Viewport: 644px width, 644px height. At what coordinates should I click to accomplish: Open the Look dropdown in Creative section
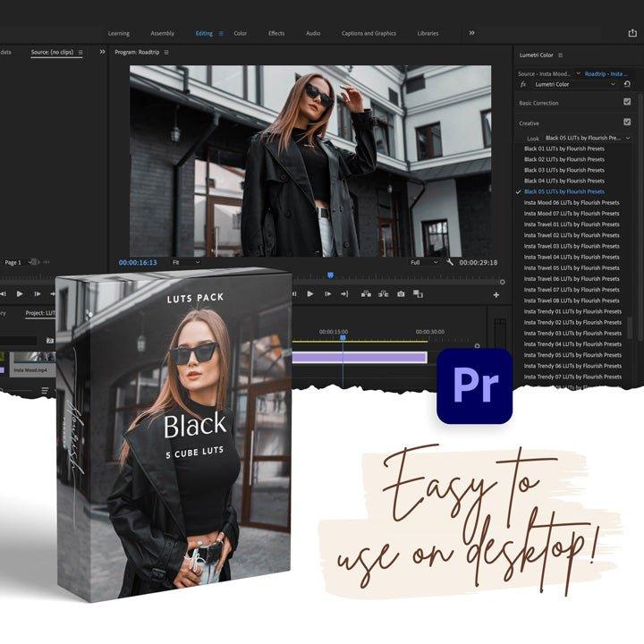click(x=587, y=139)
